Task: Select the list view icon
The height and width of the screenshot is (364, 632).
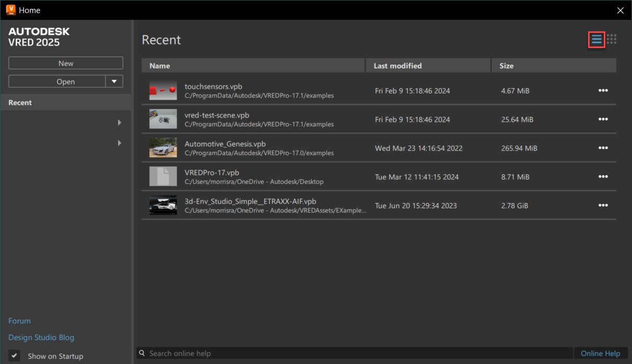Action: (x=596, y=39)
